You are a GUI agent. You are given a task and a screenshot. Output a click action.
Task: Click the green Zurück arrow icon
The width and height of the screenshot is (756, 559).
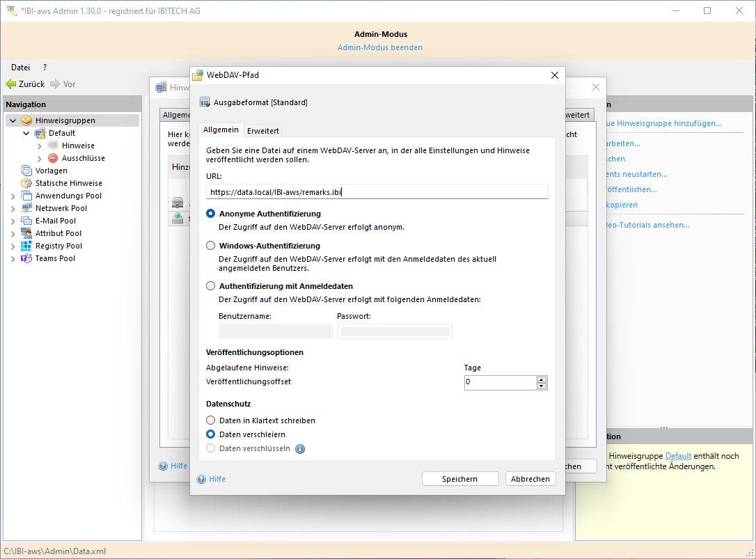(x=10, y=84)
